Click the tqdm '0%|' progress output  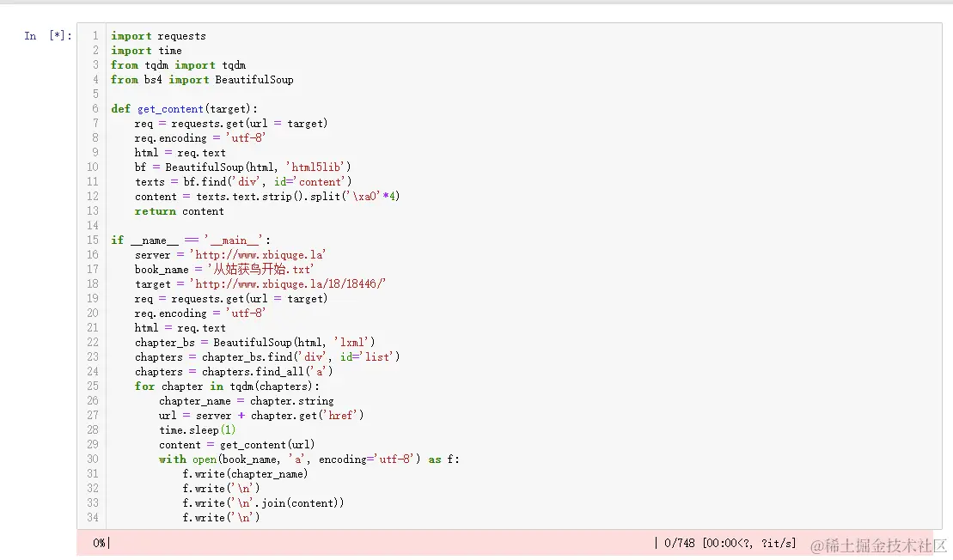pos(101,543)
